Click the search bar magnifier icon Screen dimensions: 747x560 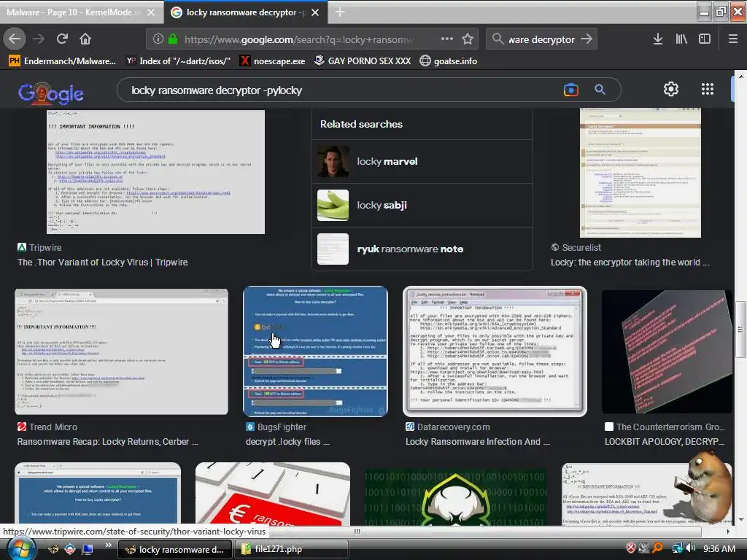click(498, 39)
